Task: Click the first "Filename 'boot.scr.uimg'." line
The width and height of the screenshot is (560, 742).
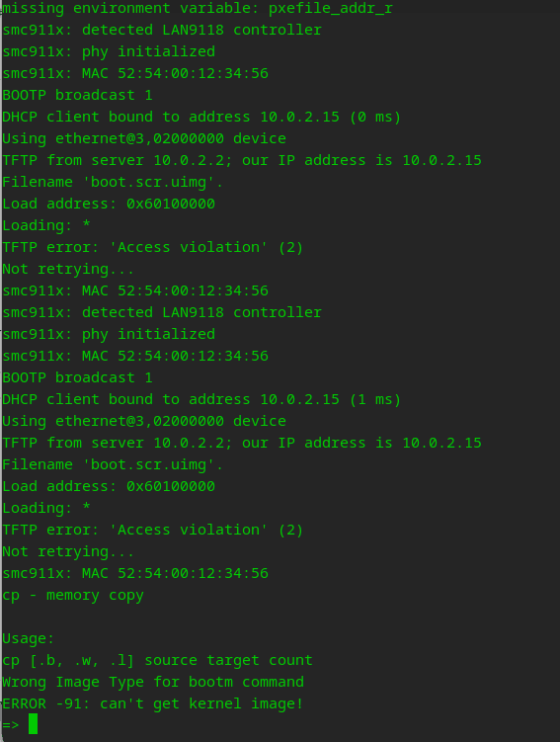Action: click(113, 182)
